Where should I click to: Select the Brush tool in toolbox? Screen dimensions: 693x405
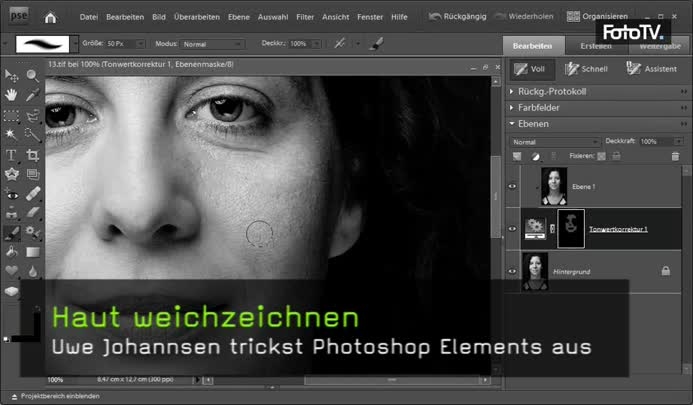[11, 232]
